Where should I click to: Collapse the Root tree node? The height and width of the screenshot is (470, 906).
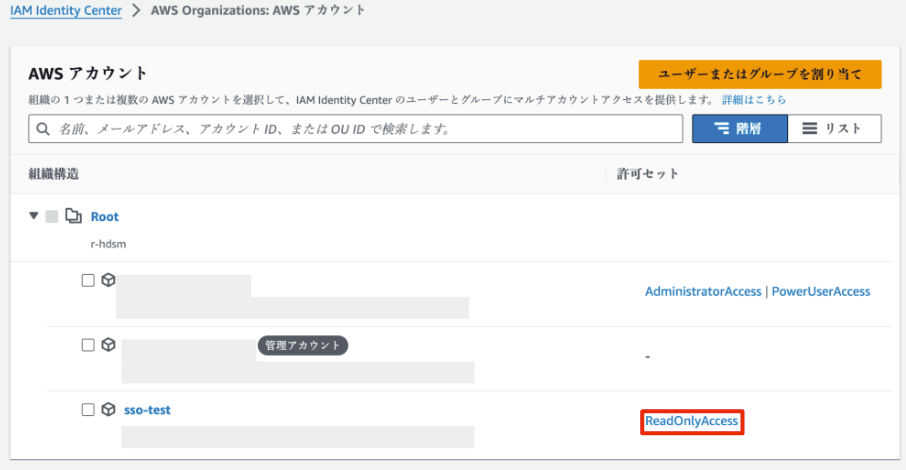34,216
